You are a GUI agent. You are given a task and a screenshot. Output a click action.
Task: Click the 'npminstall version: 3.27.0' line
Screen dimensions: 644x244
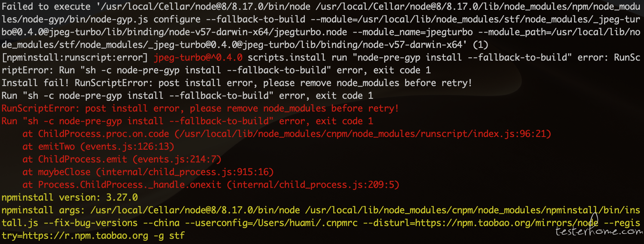tap(70, 198)
